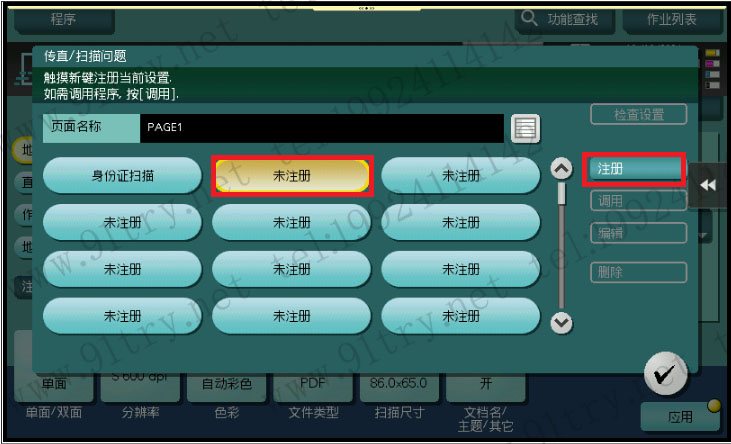Screen dimensions: 731x444
Task: Click the PAGE1 page name field
Action: [322, 128]
